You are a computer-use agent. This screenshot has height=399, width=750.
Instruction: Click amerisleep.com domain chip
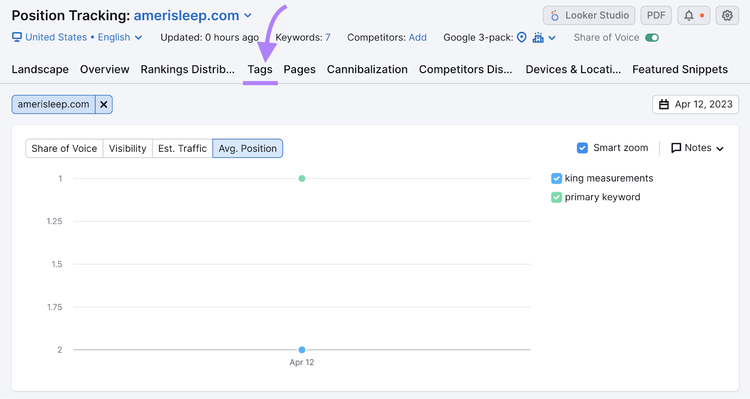(53, 104)
